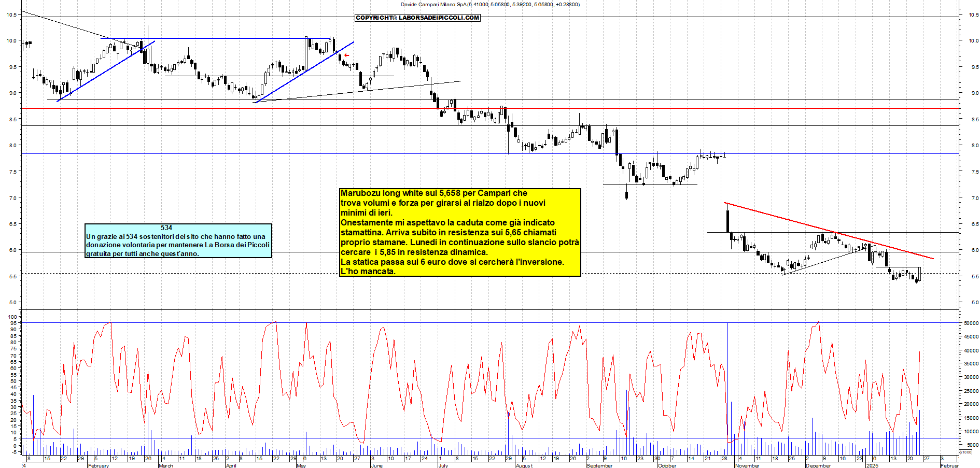Click "stamattina. Arriva subito in resistenza sui 5,65 chiamati"
The image size is (980, 468).
449,233
